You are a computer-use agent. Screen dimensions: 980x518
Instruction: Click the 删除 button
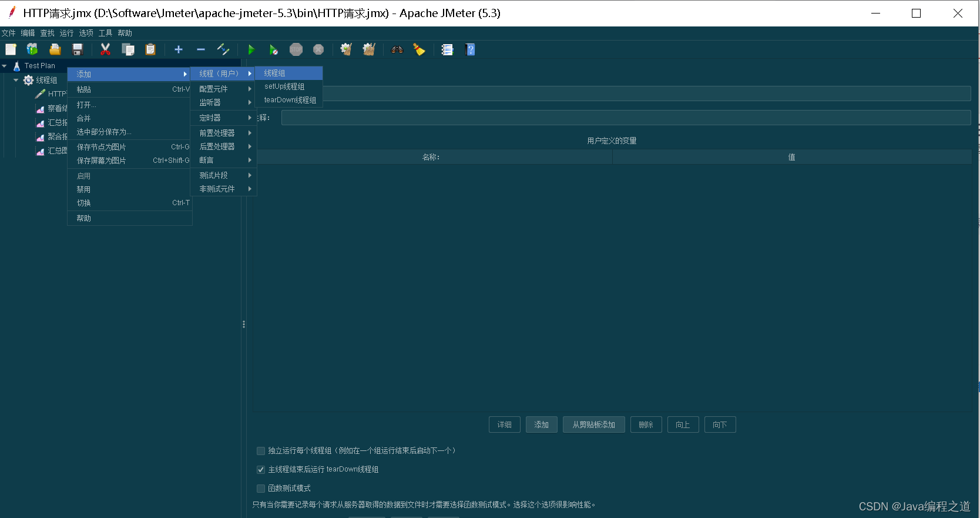646,425
